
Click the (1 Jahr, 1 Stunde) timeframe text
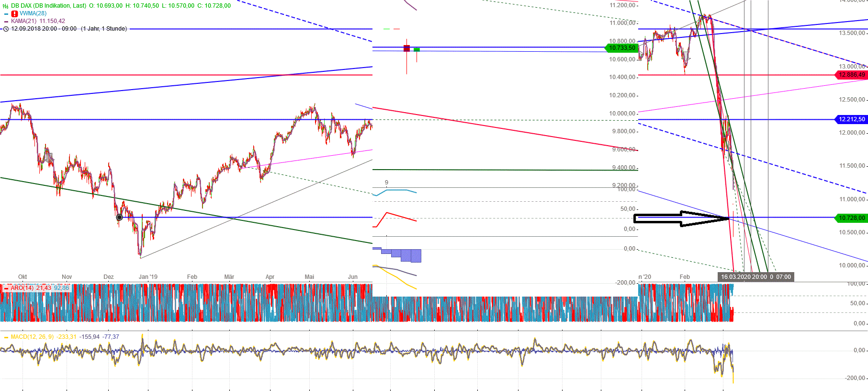[x=104, y=29]
